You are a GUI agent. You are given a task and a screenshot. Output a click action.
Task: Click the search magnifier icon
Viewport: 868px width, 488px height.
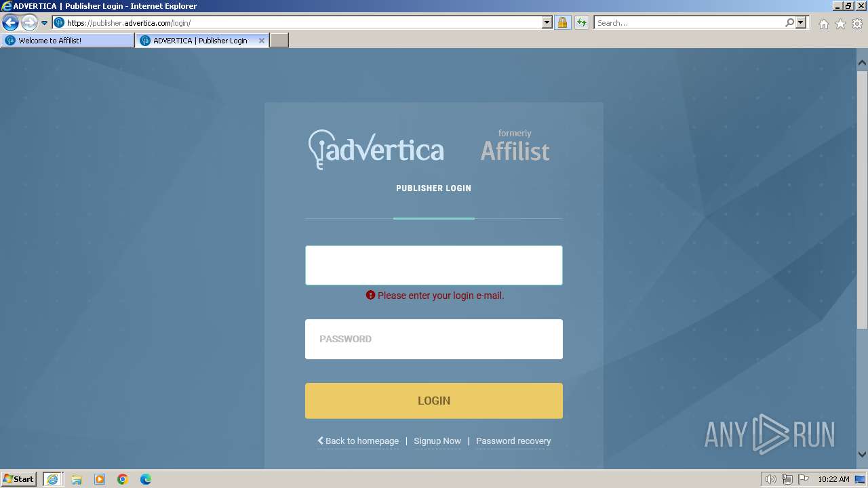click(x=789, y=23)
